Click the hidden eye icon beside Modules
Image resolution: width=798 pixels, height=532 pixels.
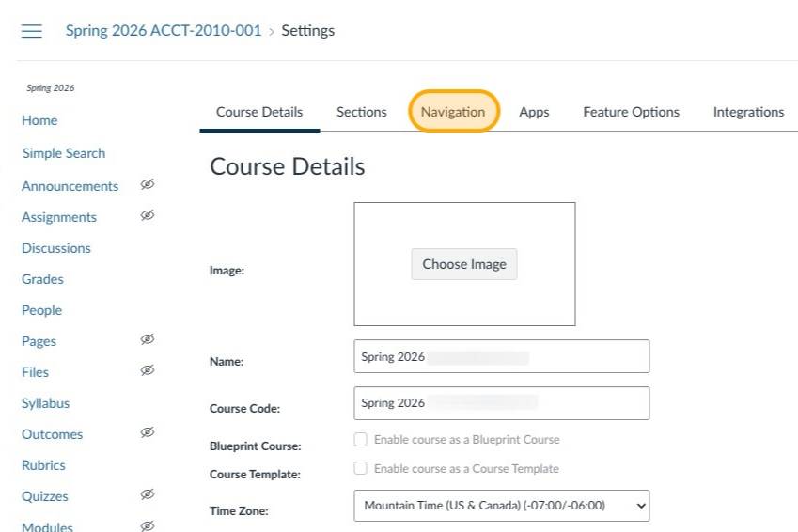[x=147, y=526]
